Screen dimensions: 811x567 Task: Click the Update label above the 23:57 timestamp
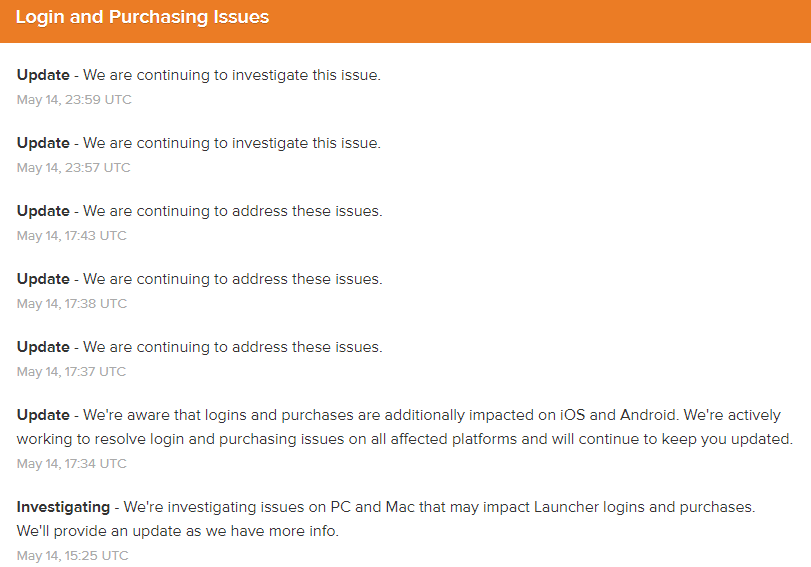click(x=43, y=143)
